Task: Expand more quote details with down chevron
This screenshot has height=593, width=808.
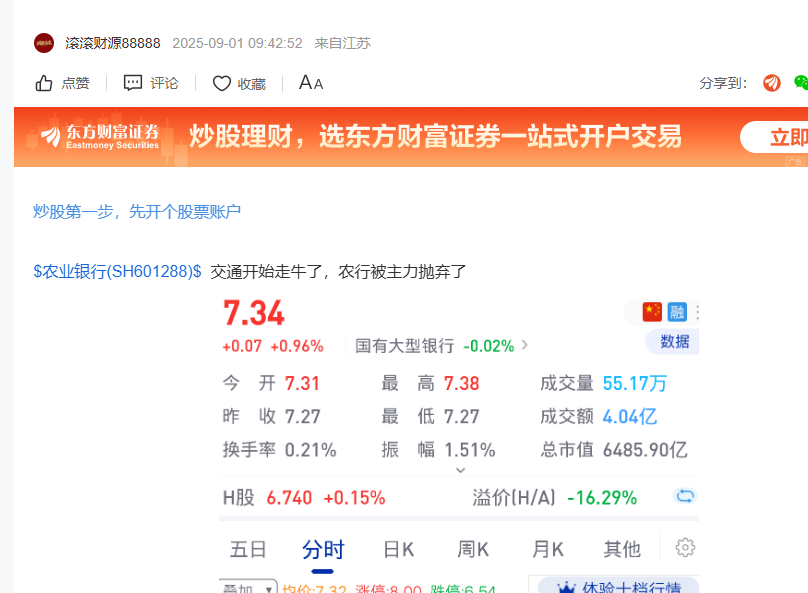Action: point(461,470)
